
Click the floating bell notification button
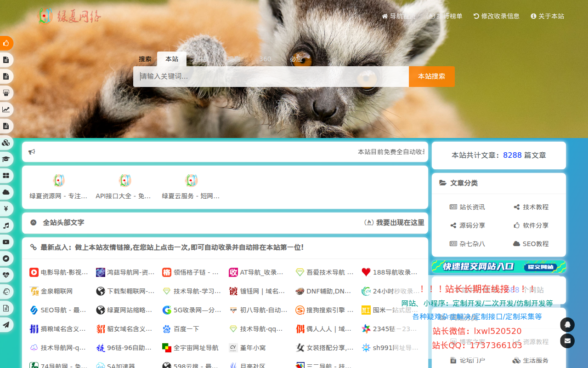tap(567, 325)
